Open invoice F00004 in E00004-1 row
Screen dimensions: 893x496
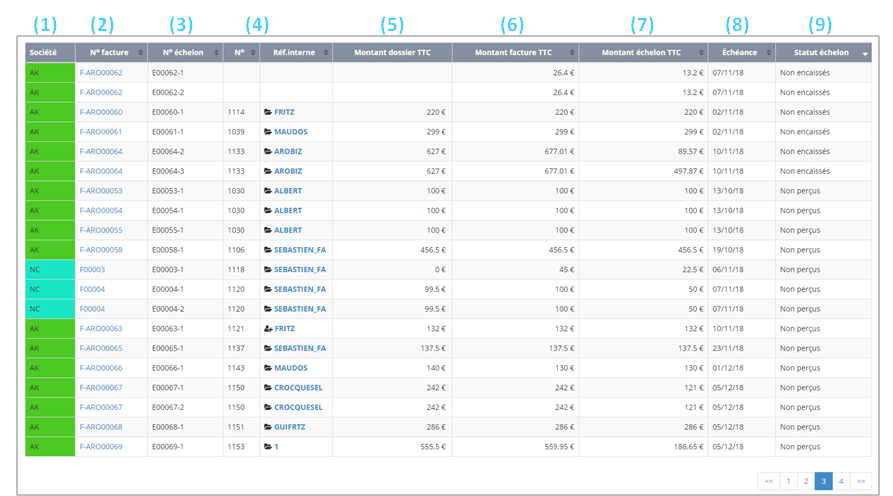[x=92, y=289]
